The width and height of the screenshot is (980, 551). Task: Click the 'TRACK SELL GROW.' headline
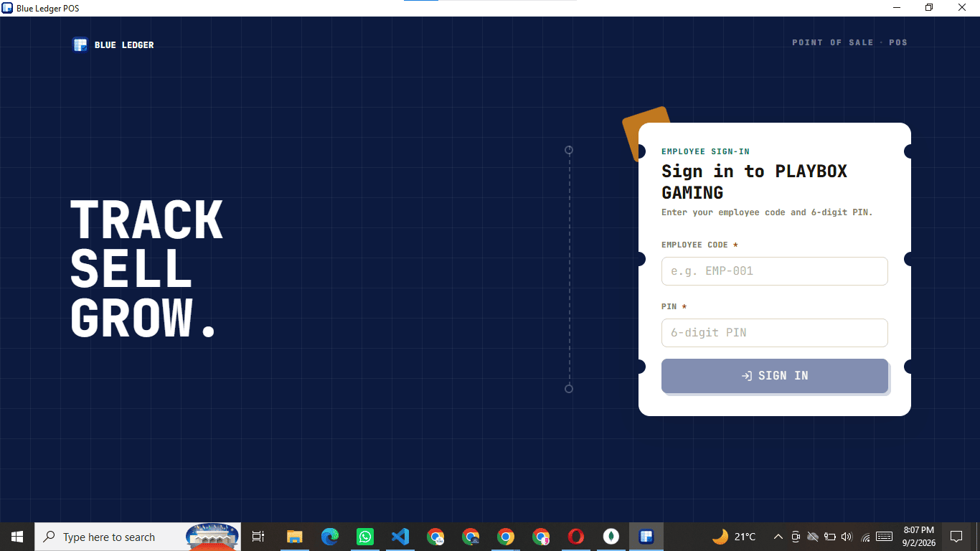pos(146,269)
